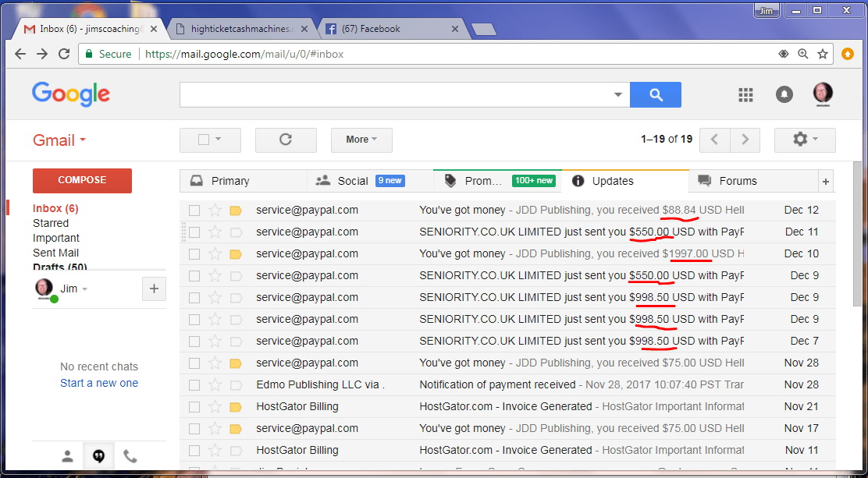Screen dimensions: 868x478
Task: Click the zoom magnifier icon in the address bar
Action: pyautogui.click(x=802, y=54)
